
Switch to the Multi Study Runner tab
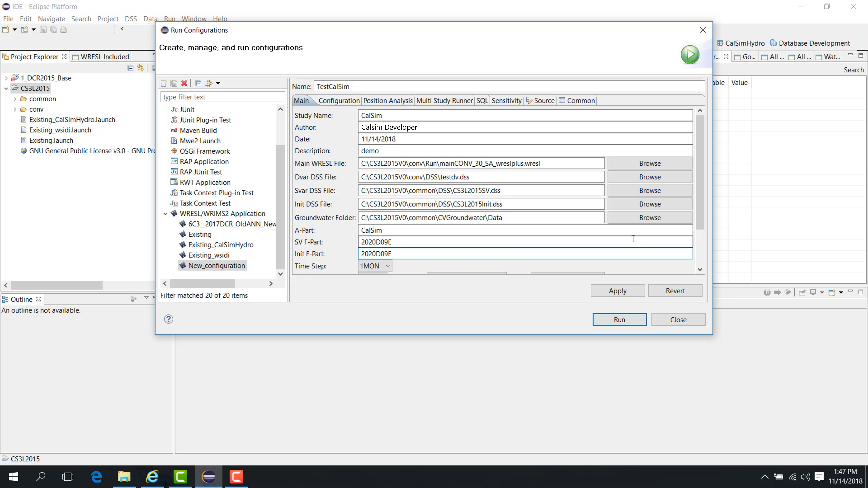pos(444,101)
